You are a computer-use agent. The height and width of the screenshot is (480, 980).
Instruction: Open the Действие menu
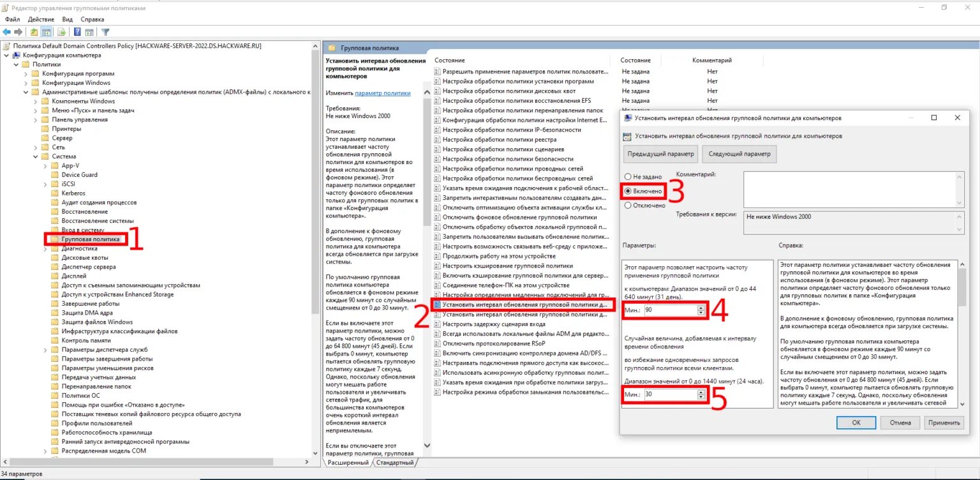(41, 19)
